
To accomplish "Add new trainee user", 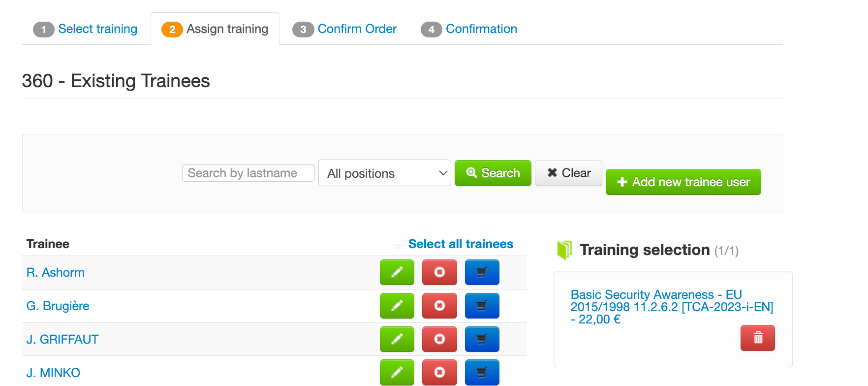I will tap(683, 182).
